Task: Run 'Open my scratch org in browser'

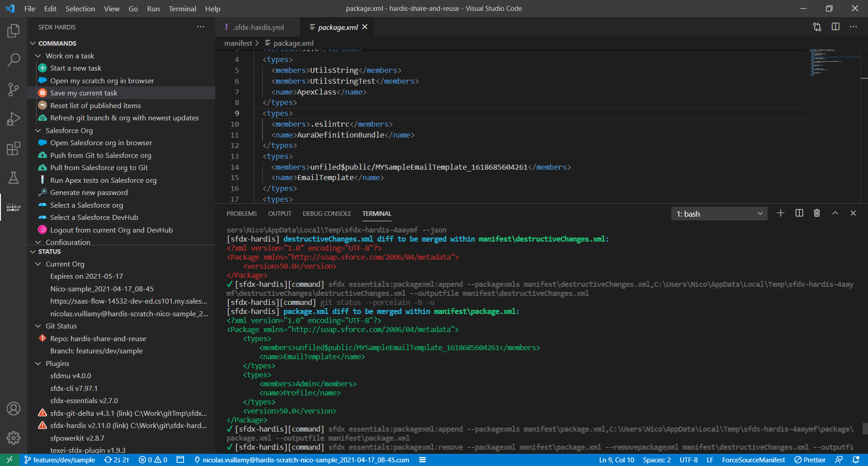Action: click(121, 81)
